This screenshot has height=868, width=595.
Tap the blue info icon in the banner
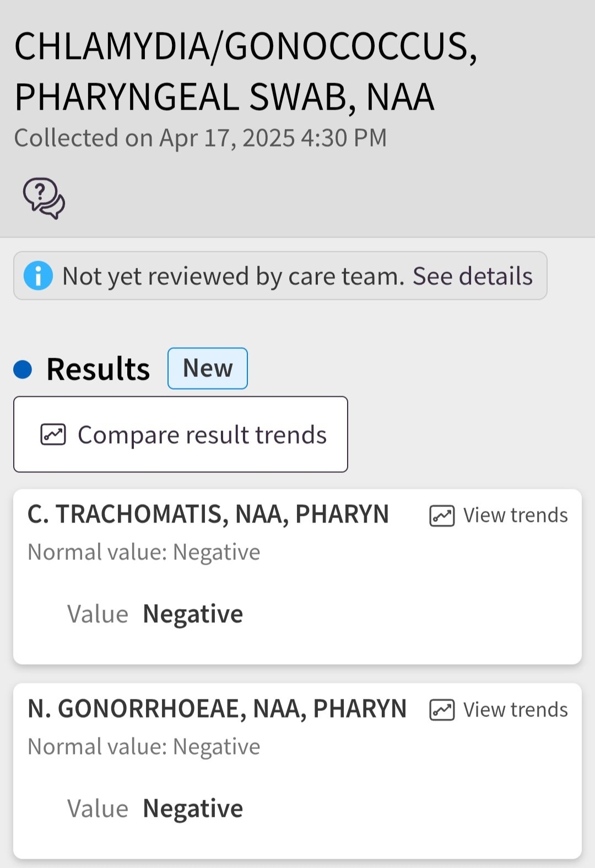38,276
